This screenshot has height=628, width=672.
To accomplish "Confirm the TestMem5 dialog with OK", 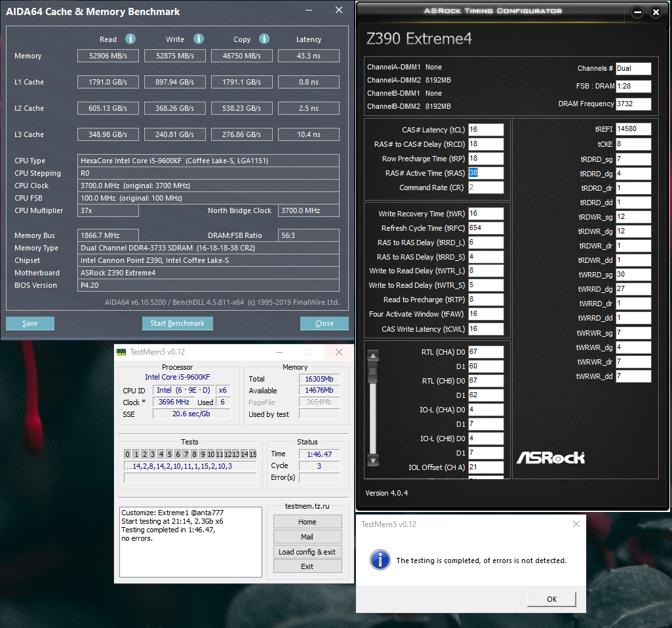I will pyautogui.click(x=551, y=599).
